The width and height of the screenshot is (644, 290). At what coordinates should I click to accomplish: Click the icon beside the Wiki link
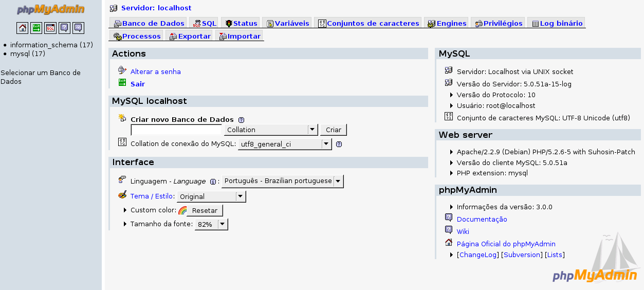pyautogui.click(x=449, y=230)
